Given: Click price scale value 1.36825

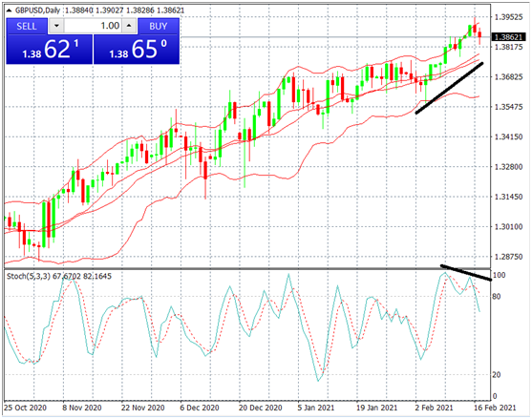Looking at the screenshot, I should (508, 77).
